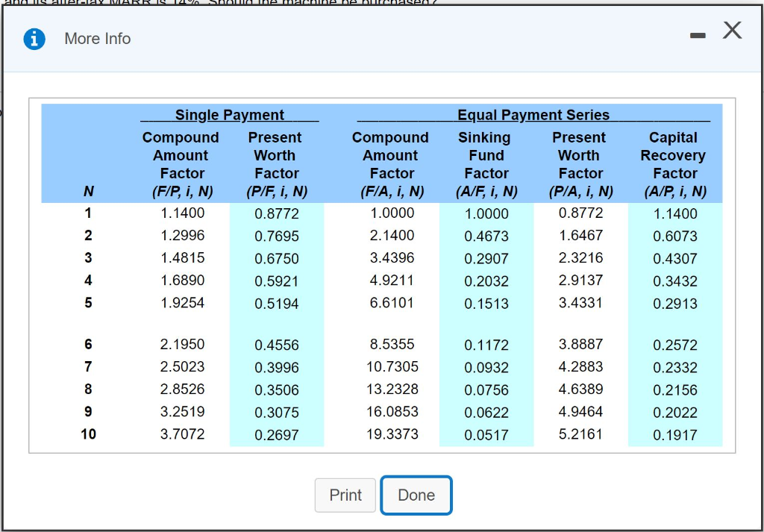
Task: Select A/F value 0.0622
Action: 486,412
